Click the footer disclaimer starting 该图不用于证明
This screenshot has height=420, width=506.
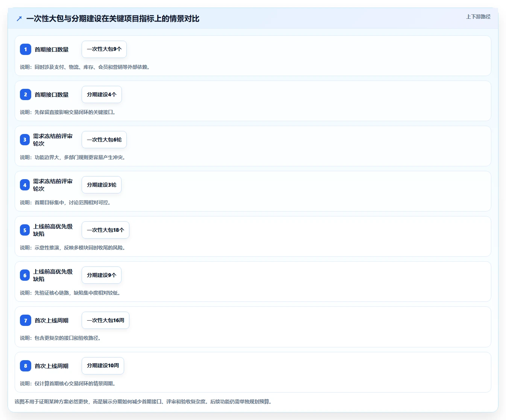144,402
